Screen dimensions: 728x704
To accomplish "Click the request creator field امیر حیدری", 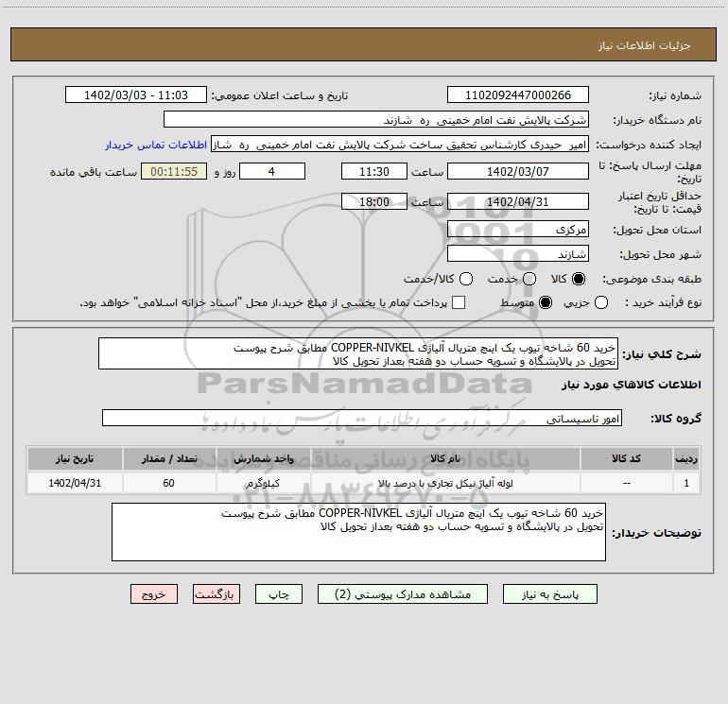I will [400, 145].
